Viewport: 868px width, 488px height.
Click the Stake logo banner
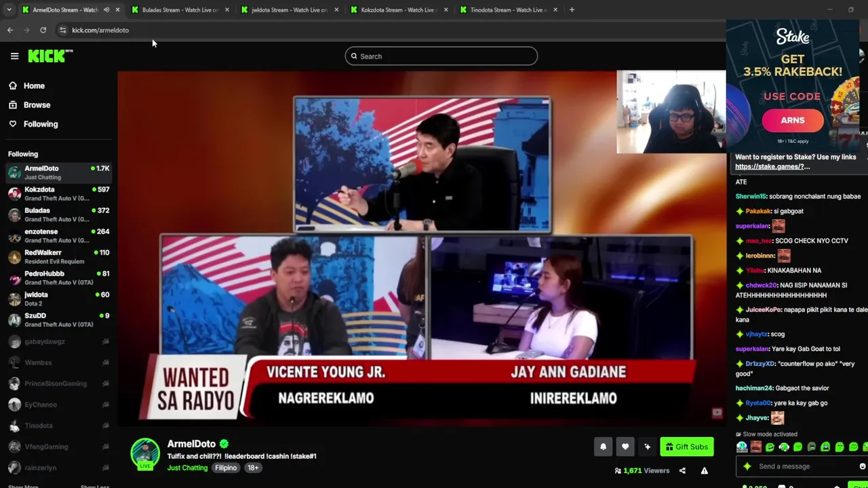coord(792,37)
